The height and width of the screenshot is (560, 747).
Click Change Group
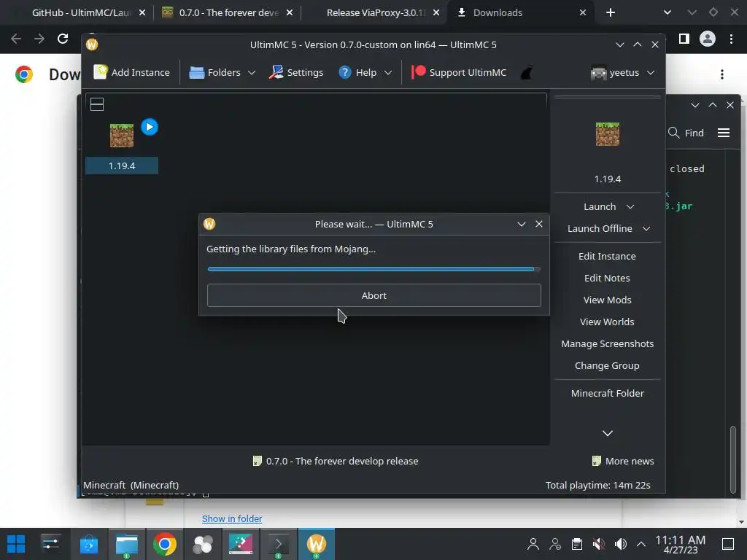(x=607, y=366)
